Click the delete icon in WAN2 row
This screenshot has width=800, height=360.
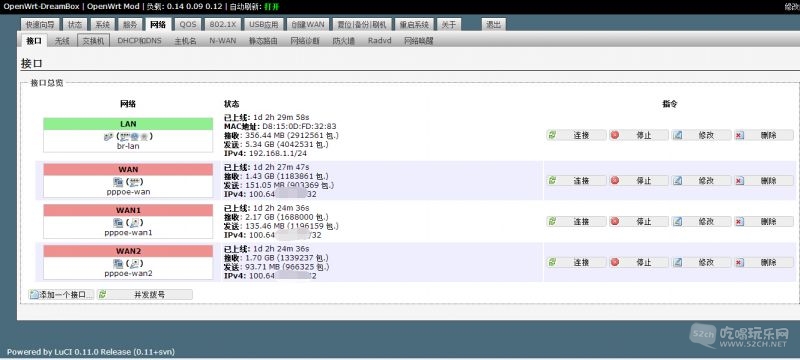[740, 262]
